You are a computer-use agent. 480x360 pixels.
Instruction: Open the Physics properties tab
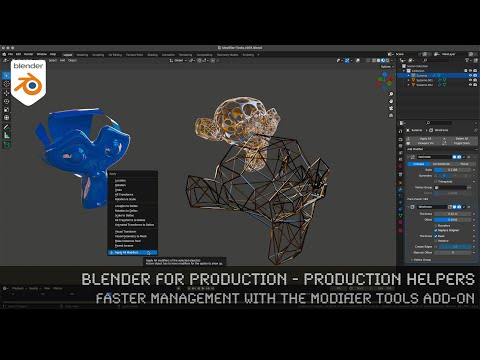coord(400,202)
